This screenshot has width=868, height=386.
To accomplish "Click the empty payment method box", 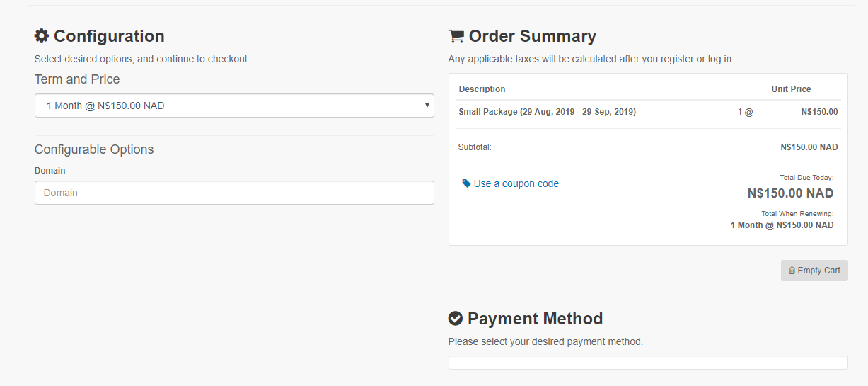I will 648,363.
